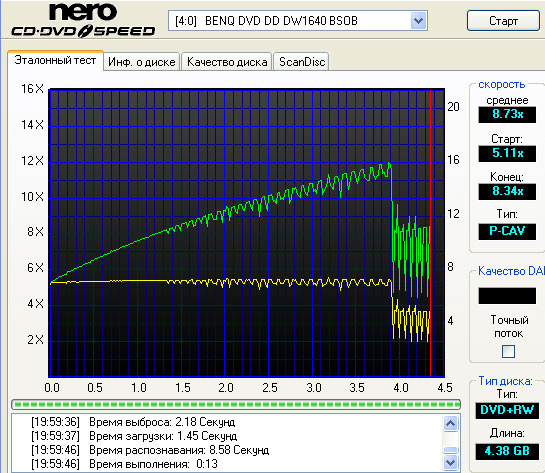Viewport: 545px width, 473px height.
Task: Select the drive combo box showing BENQ DVD DD DW1640
Action: (298, 21)
